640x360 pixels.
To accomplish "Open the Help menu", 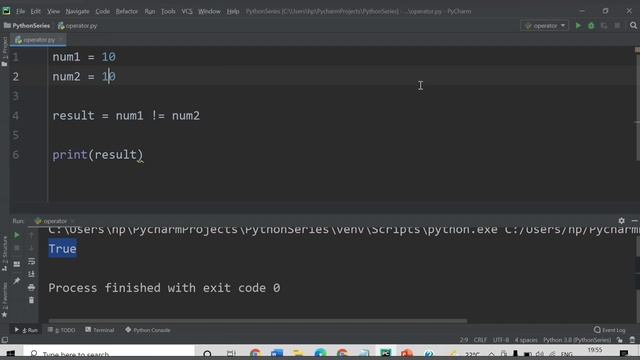I will [x=233, y=11].
